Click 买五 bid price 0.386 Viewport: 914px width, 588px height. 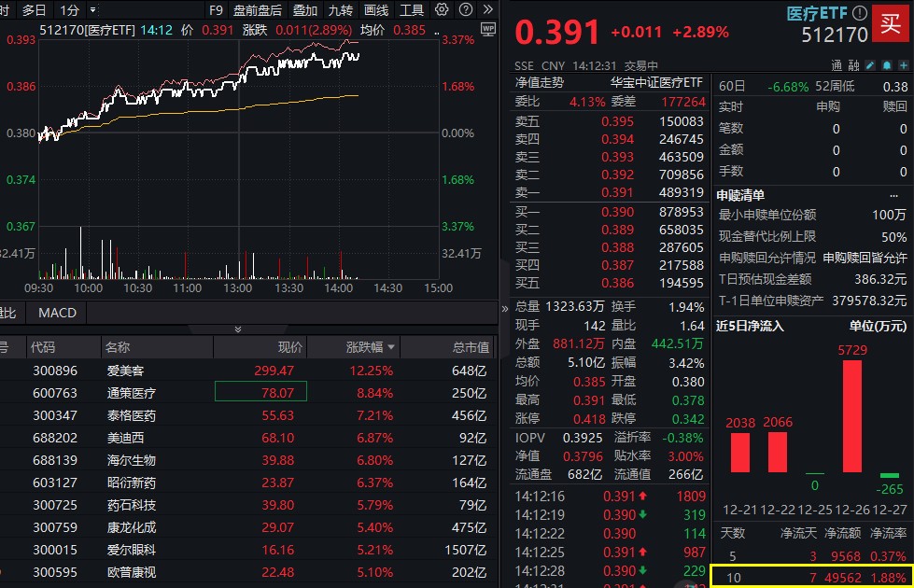point(617,283)
